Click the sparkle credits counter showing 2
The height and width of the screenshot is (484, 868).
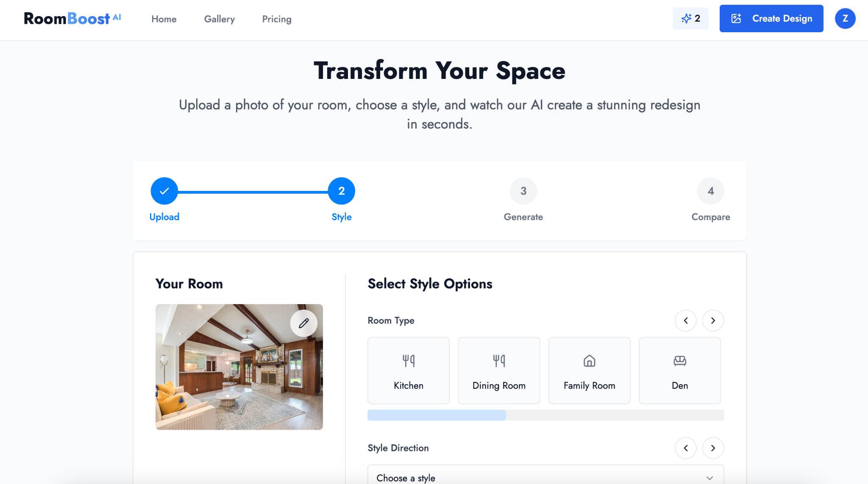point(690,19)
